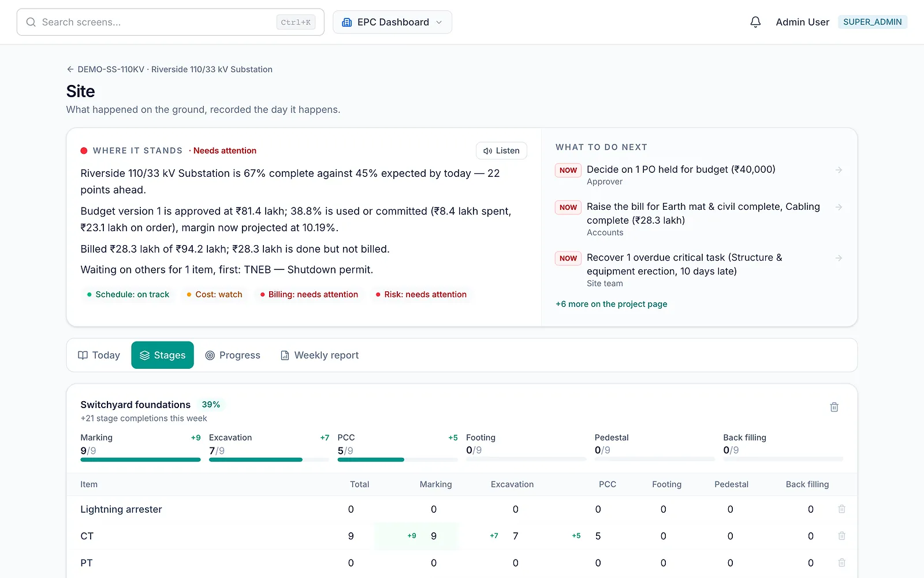The width and height of the screenshot is (924, 578).
Task: Select the Stages tab
Action: click(x=162, y=355)
